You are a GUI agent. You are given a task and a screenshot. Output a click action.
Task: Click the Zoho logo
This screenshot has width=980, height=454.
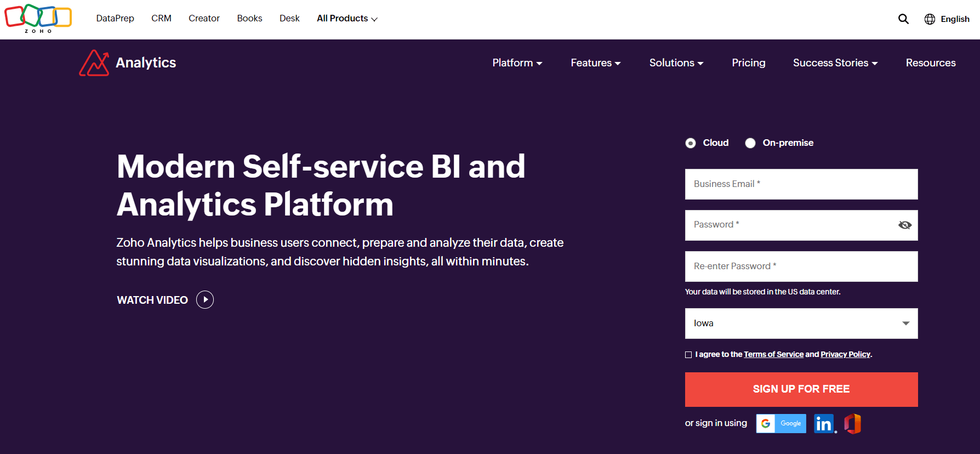click(38, 19)
